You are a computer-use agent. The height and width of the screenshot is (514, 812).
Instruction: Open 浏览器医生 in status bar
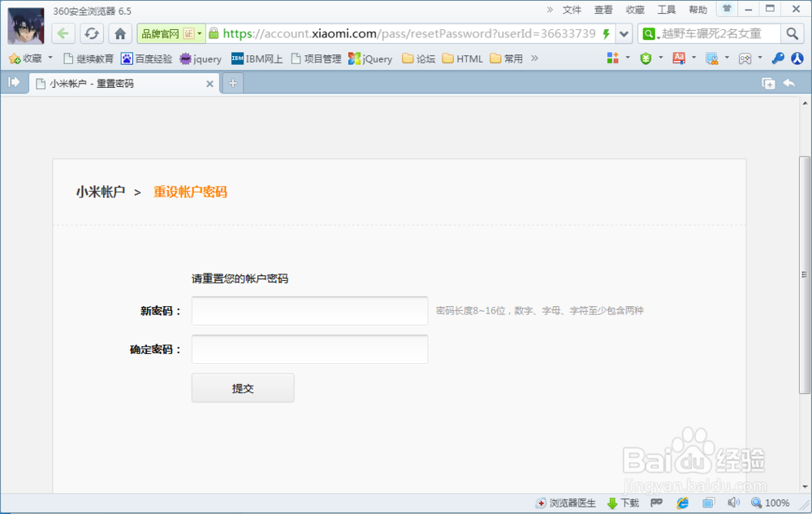click(x=566, y=503)
